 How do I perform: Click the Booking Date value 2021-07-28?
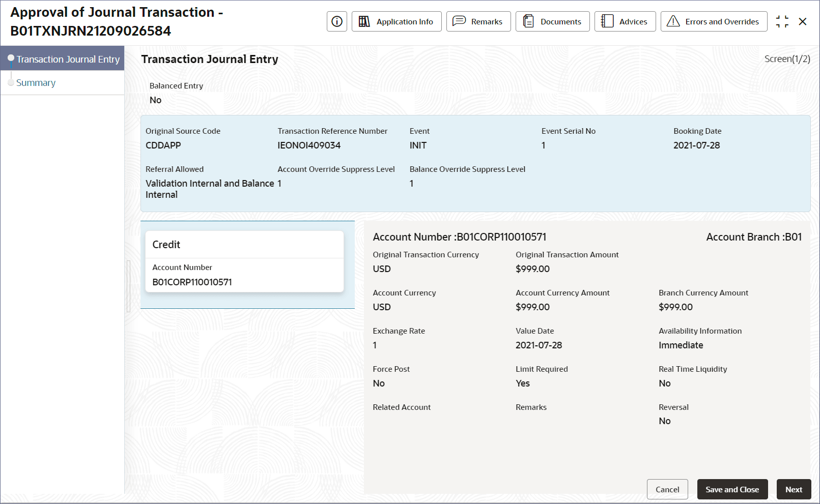click(x=696, y=145)
